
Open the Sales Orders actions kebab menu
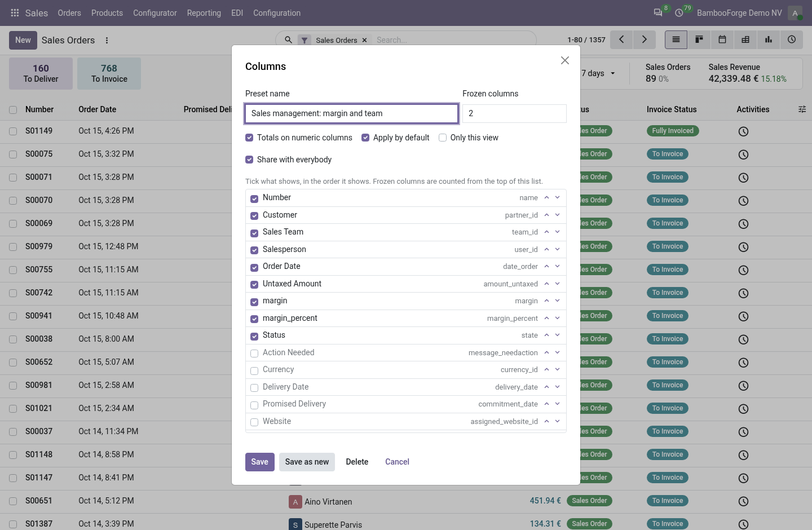click(x=107, y=41)
